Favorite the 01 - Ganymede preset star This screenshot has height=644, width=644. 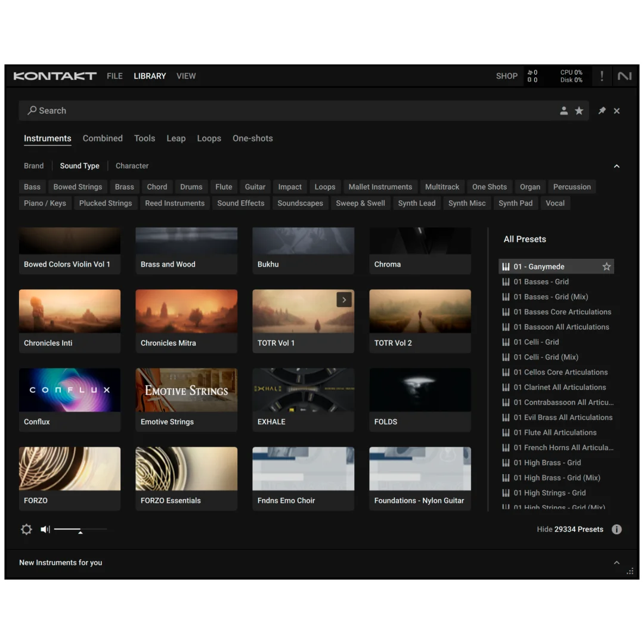(x=606, y=267)
